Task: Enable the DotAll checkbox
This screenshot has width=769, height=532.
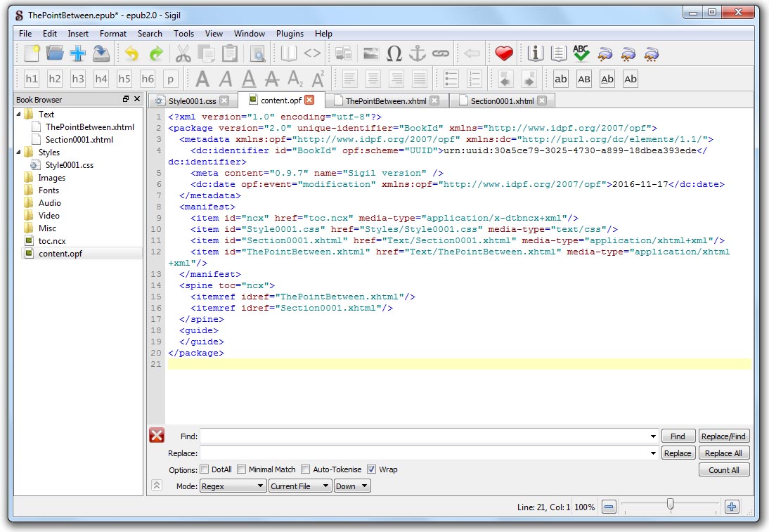Action: (205, 469)
